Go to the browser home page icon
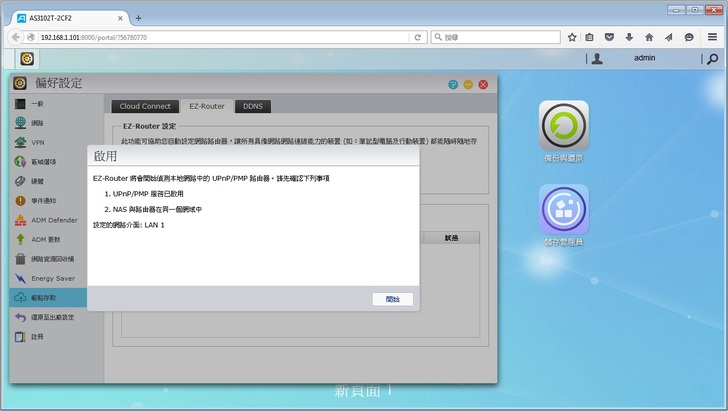This screenshot has width=728, height=411. pos(649,37)
